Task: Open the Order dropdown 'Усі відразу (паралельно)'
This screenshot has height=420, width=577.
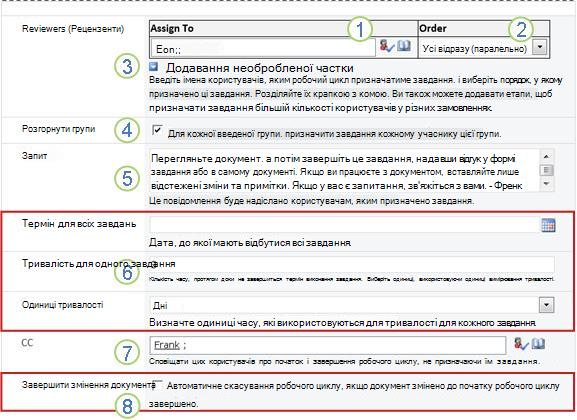Action: click(540, 47)
